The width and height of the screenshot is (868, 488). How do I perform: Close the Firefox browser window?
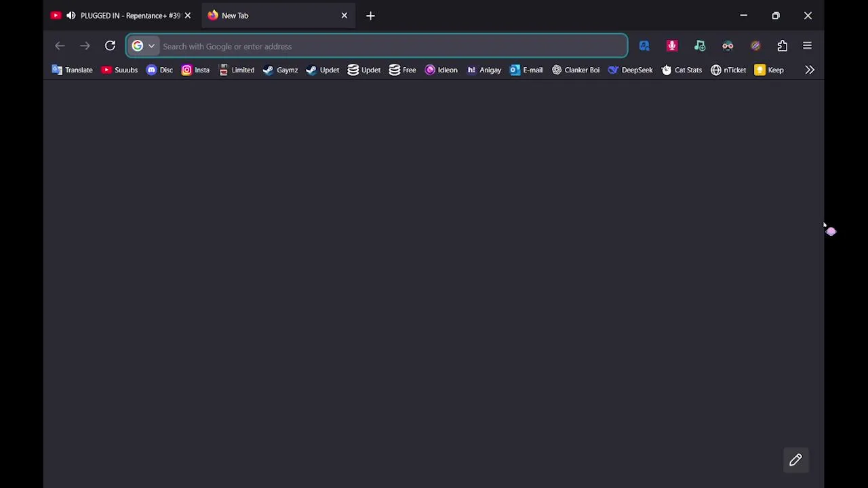[x=808, y=16]
